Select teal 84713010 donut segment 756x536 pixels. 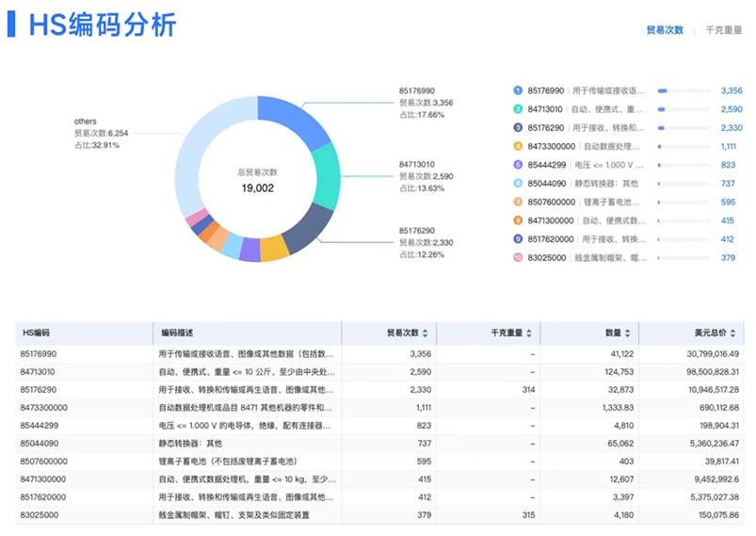coord(328,177)
